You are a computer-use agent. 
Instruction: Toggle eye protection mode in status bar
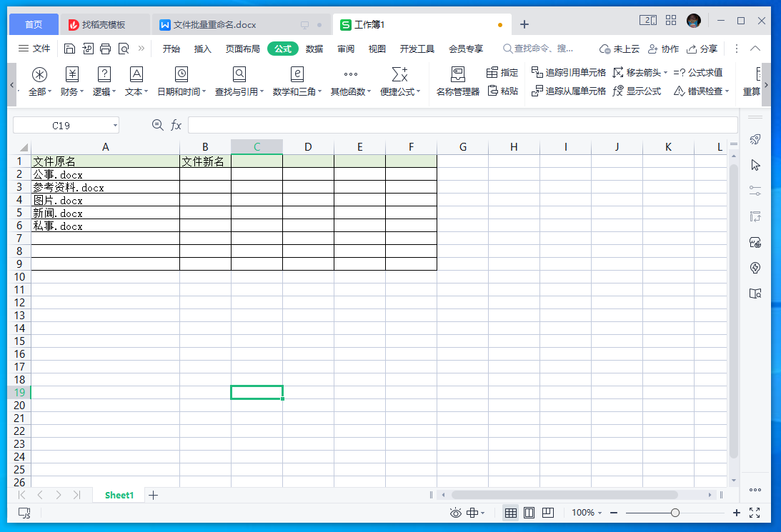(455, 513)
